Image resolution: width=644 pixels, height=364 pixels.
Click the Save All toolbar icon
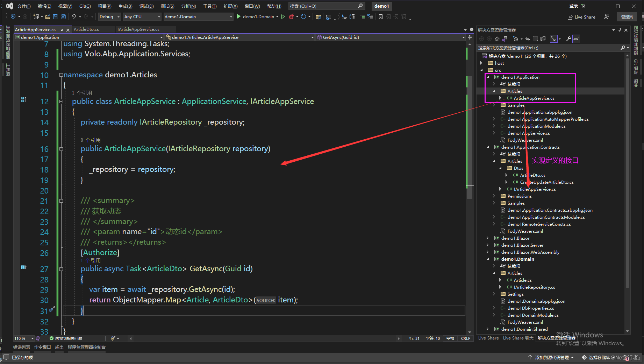[63, 17]
